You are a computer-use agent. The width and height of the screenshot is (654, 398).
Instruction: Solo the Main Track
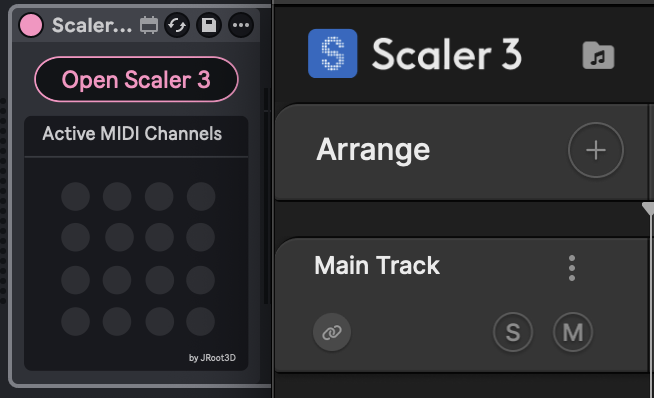[x=513, y=333]
